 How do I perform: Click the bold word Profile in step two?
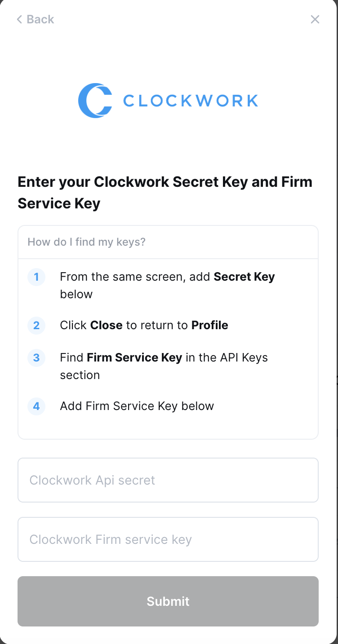click(x=210, y=325)
